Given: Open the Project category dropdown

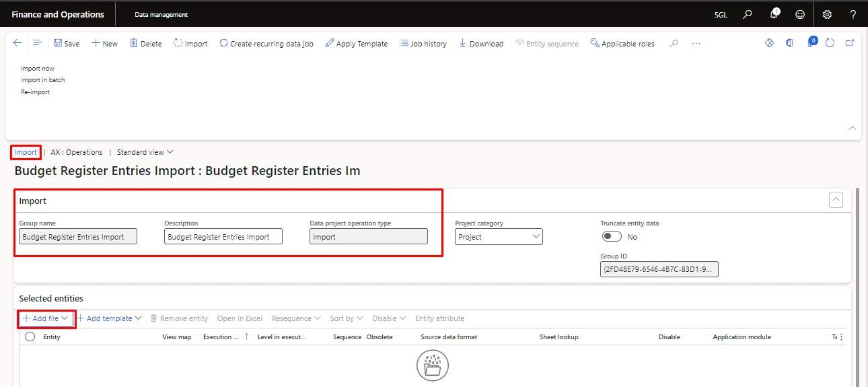Looking at the screenshot, I should [499, 236].
